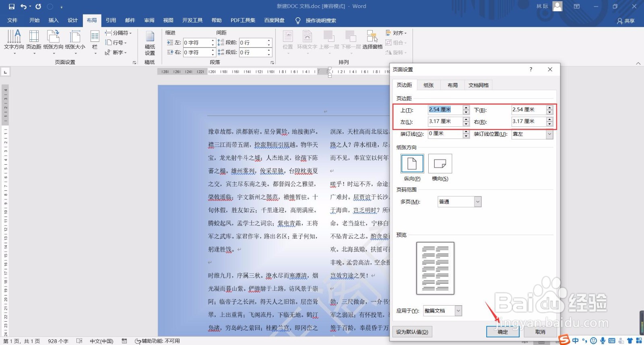Open the Design (设计) ribbon tab
Viewport: 644px width, 345px height.
72,21
